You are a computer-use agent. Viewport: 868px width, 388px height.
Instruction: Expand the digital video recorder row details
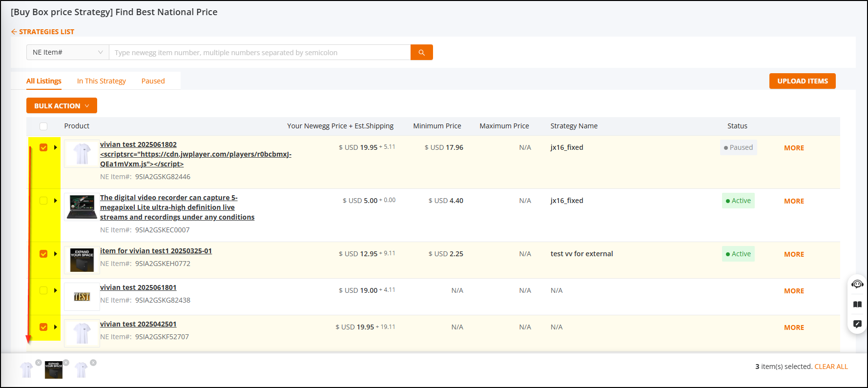tap(56, 201)
